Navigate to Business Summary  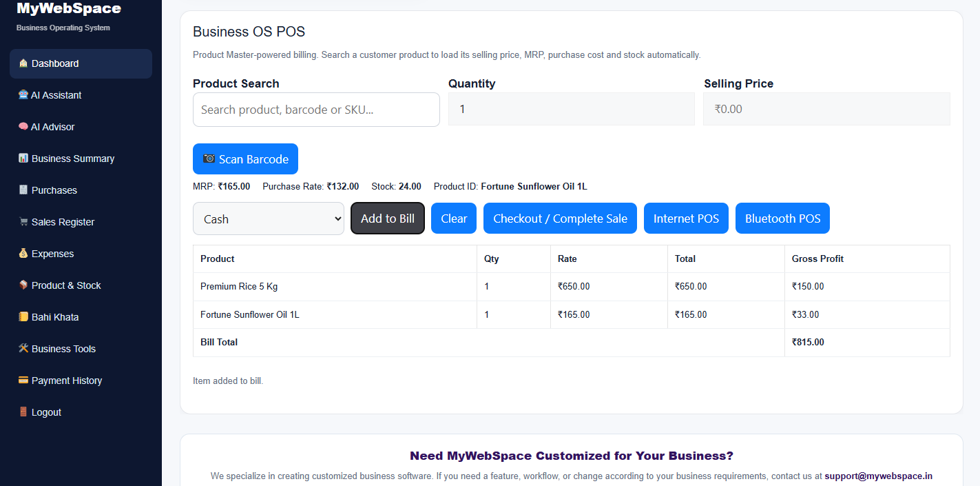81,159
